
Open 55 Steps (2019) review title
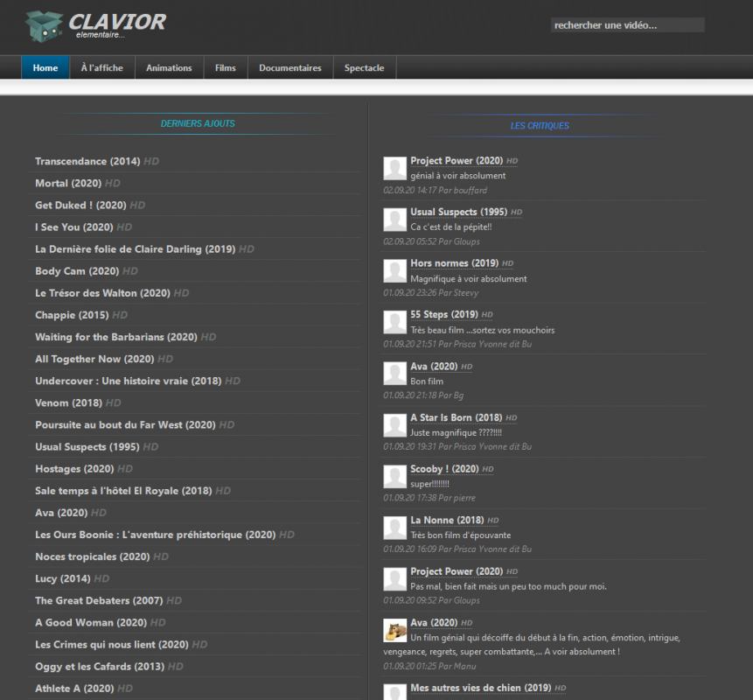443,315
